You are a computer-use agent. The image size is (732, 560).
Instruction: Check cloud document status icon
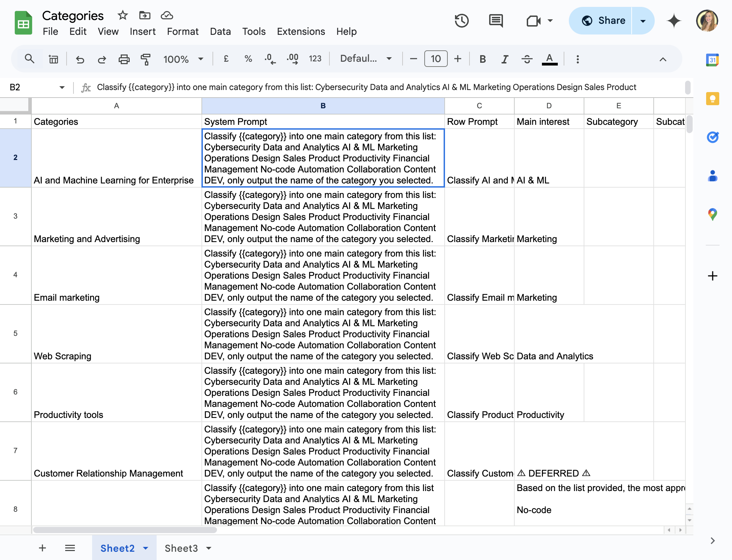pyautogui.click(x=167, y=15)
